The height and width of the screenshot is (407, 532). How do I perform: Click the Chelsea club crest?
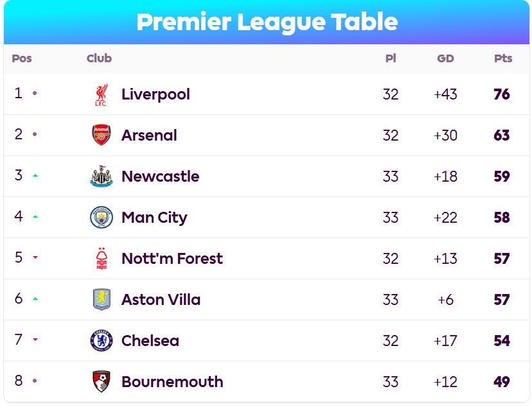101,341
